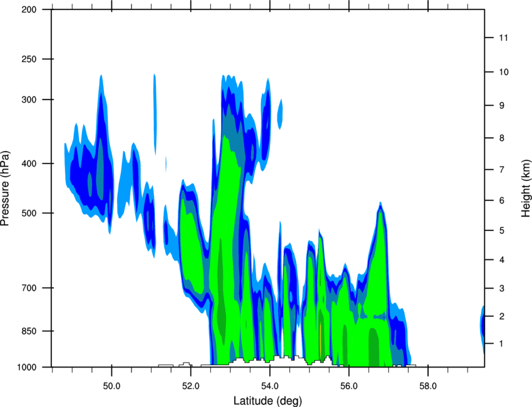Click the 200 pressure tick label
Image resolution: width=532 pixels, height=407 pixels.
coord(29,10)
